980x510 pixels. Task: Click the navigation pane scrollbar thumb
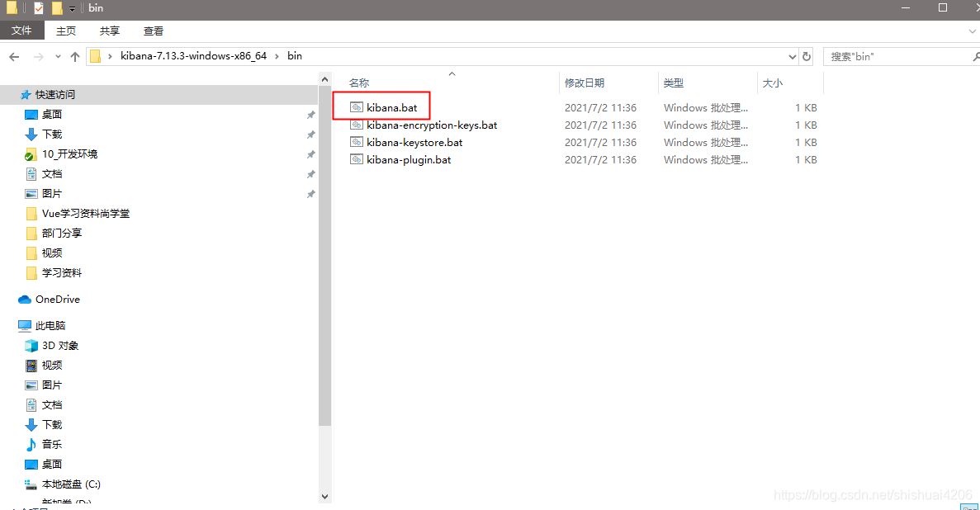(x=324, y=257)
